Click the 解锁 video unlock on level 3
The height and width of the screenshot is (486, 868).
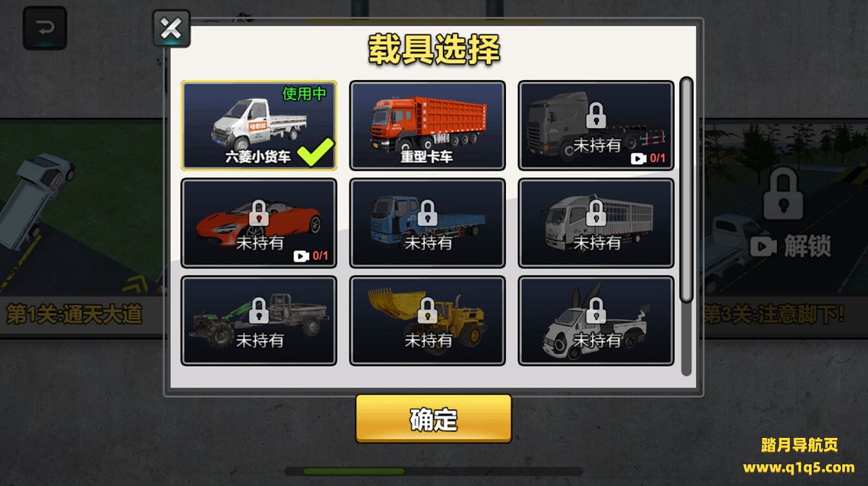pos(791,246)
